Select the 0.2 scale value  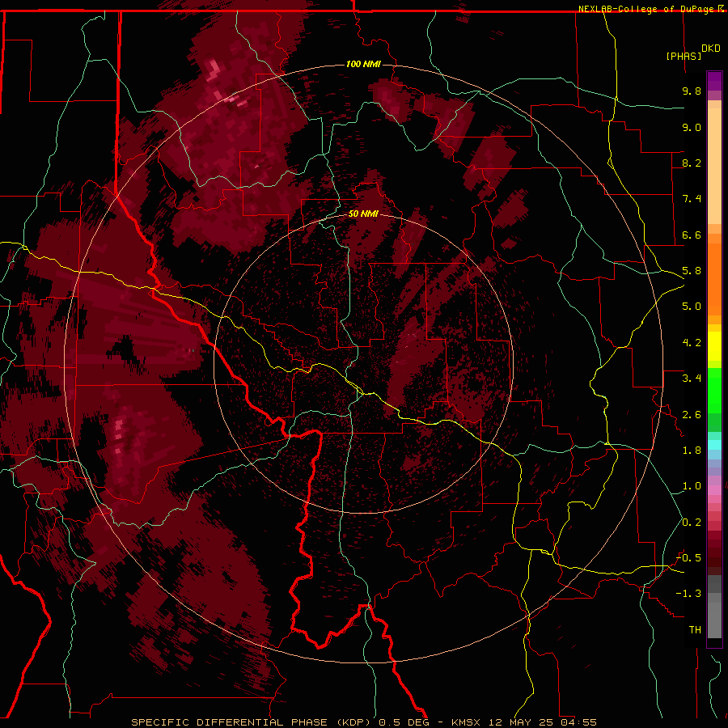coord(692,523)
